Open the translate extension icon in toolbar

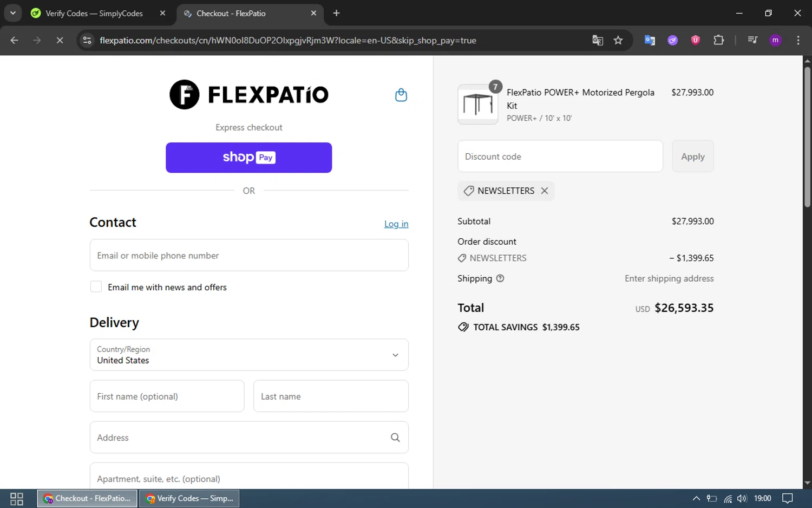point(650,40)
